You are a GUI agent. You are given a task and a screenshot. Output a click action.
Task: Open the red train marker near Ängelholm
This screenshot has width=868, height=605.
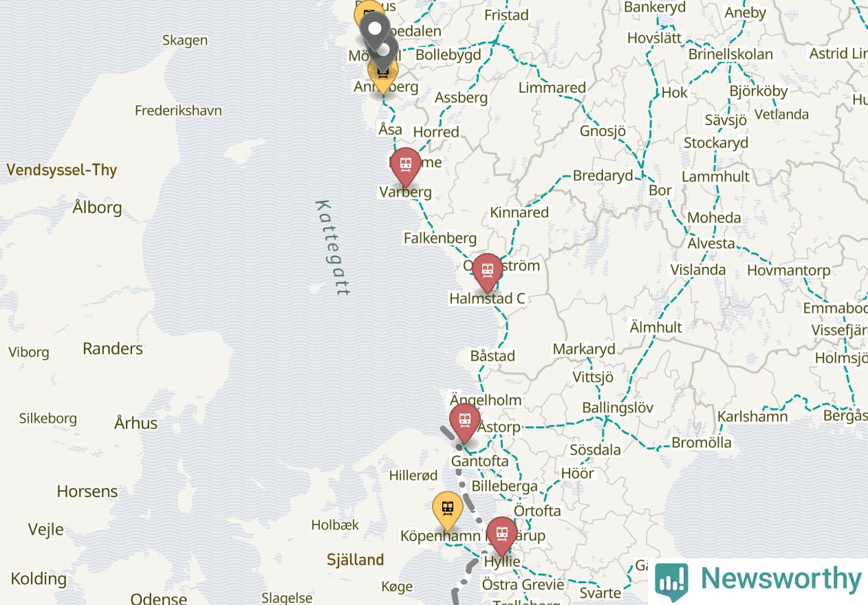[465, 423]
